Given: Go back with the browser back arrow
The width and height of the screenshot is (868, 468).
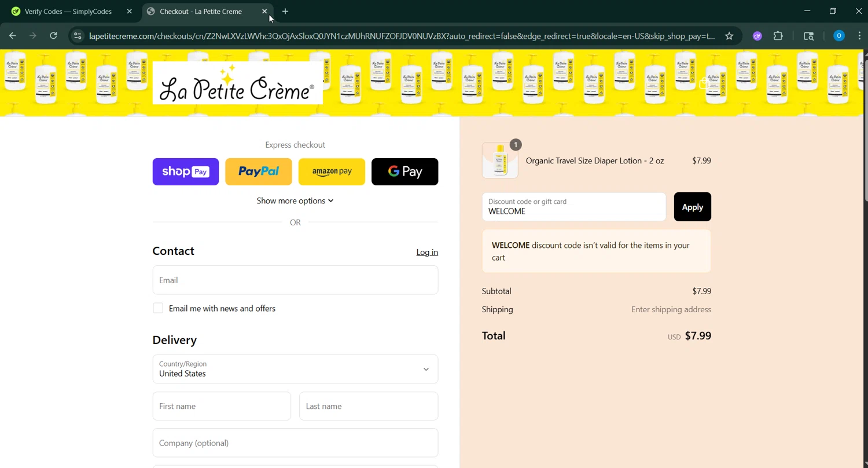Looking at the screenshot, I should [x=13, y=36].
